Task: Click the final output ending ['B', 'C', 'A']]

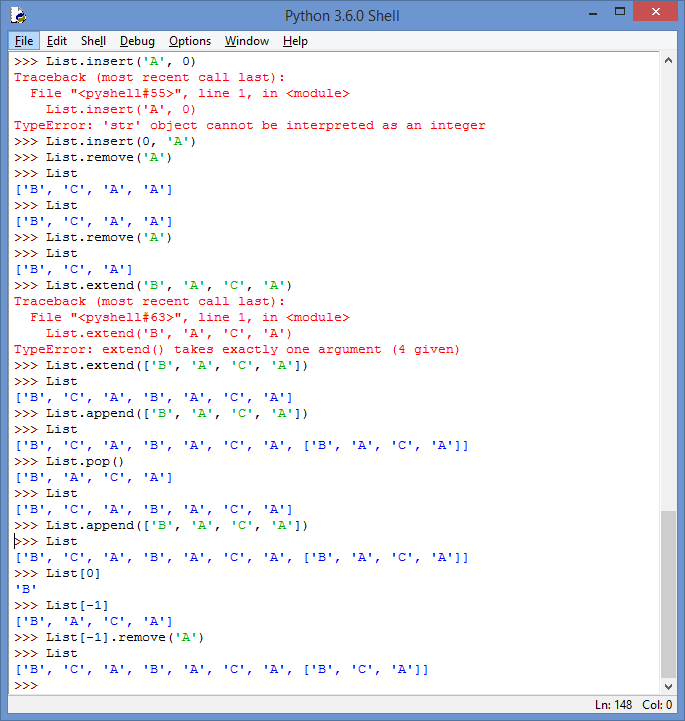Action: 222,670
